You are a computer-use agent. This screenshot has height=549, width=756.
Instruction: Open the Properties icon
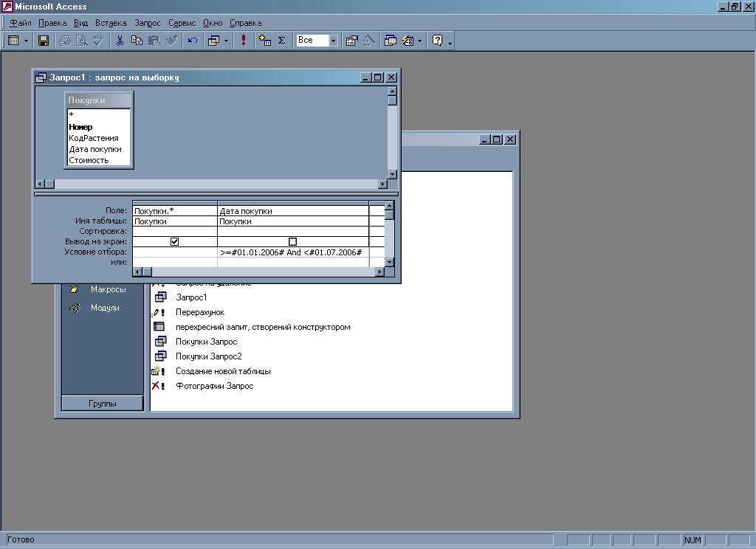[x=352, y=41]
